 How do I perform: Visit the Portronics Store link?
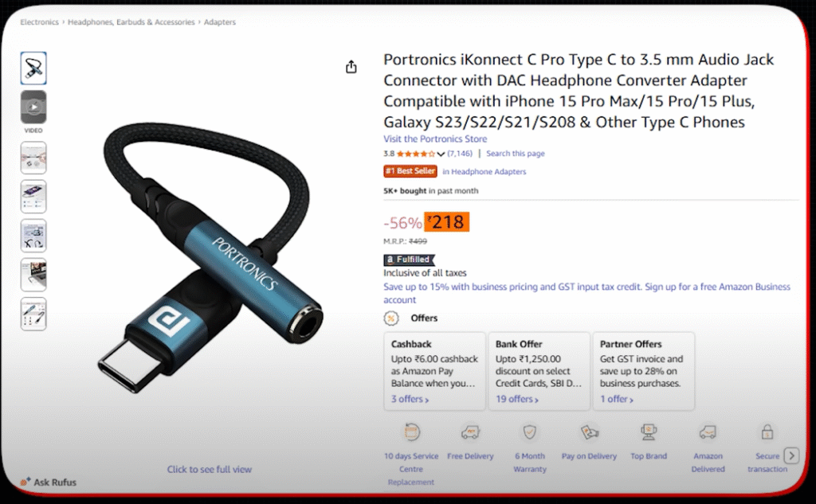tap(434, 139)
